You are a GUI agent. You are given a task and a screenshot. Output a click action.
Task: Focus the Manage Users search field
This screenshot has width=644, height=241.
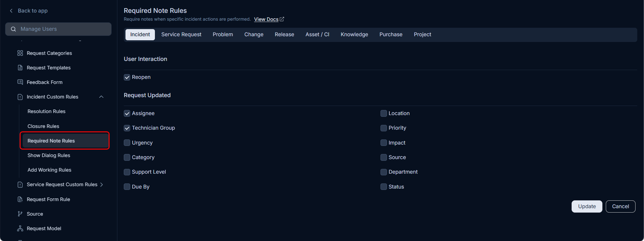point(59,29)
